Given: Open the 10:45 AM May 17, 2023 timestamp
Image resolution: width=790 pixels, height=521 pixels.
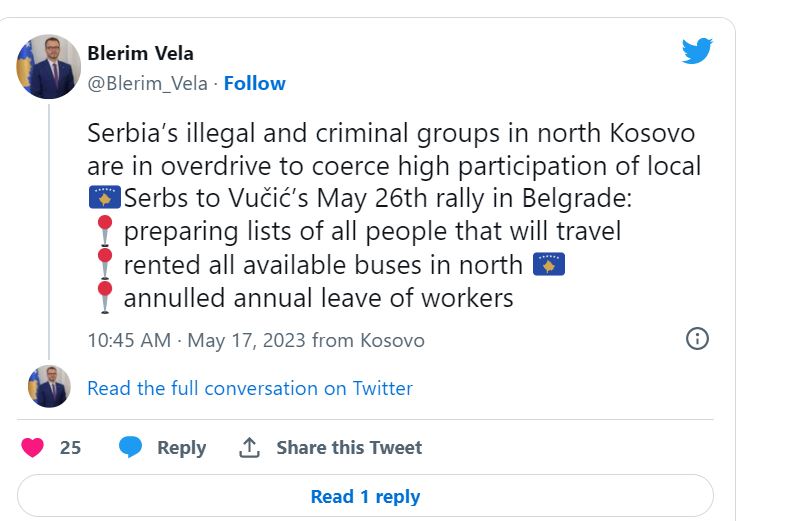Looking at the screenshot, I should pos(197,340).
